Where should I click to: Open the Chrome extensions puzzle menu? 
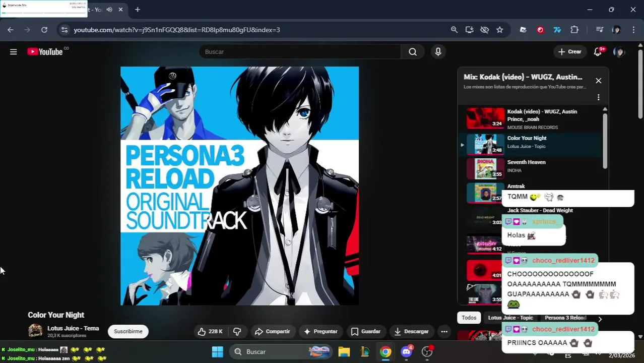pyautogui.click(x=574, y=30)
